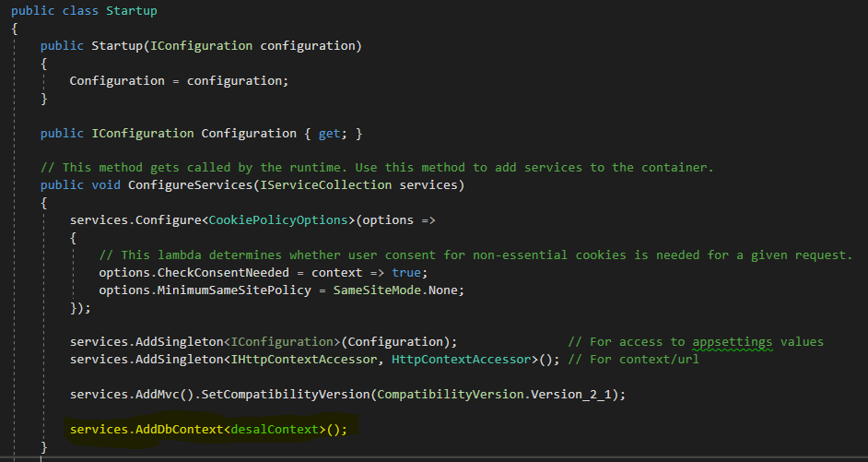Click the get accessor of the Configuration property
Screen dimensions: 868x462
coord(330,133)
